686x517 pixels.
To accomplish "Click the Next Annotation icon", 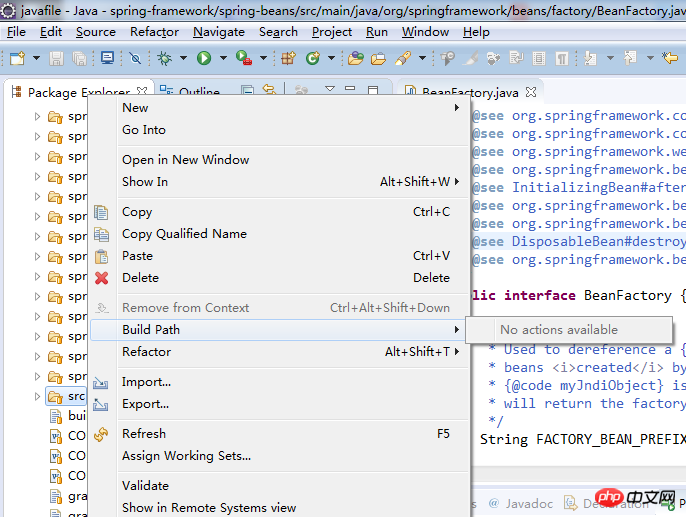I will pos(590,58).
